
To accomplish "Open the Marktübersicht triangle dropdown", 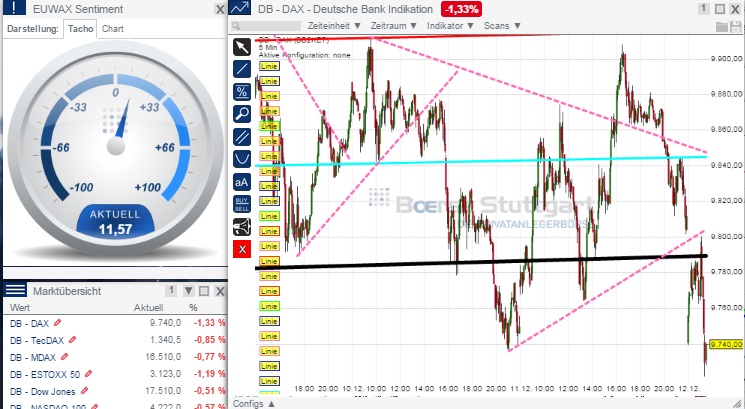I will pos(189,291).
